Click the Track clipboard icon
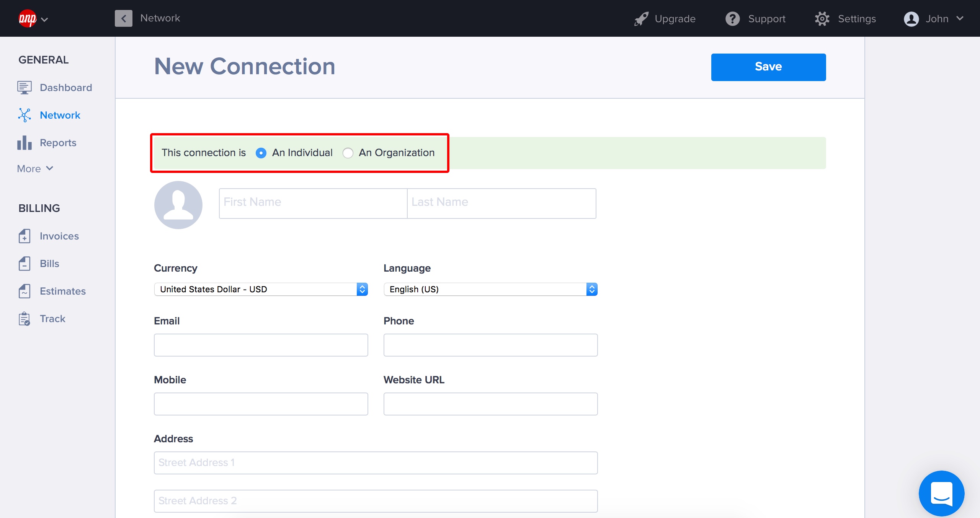 pyautogui.click(x=24, y=319)
